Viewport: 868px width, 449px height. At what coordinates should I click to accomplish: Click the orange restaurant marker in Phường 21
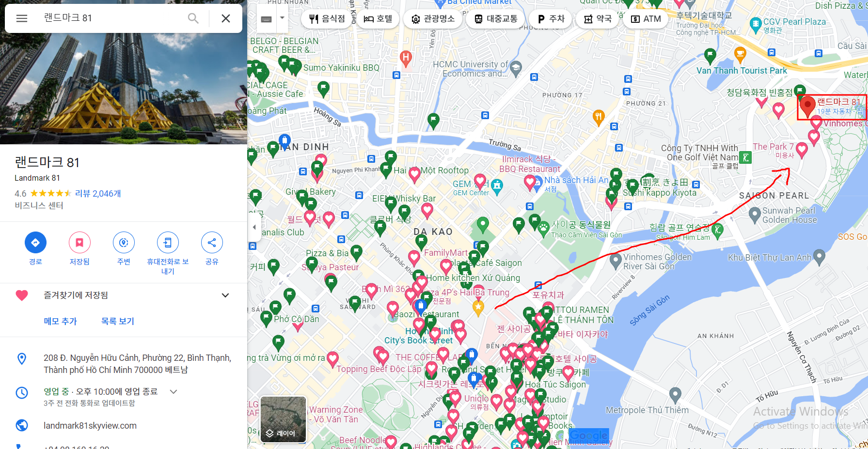pos(599,117)
